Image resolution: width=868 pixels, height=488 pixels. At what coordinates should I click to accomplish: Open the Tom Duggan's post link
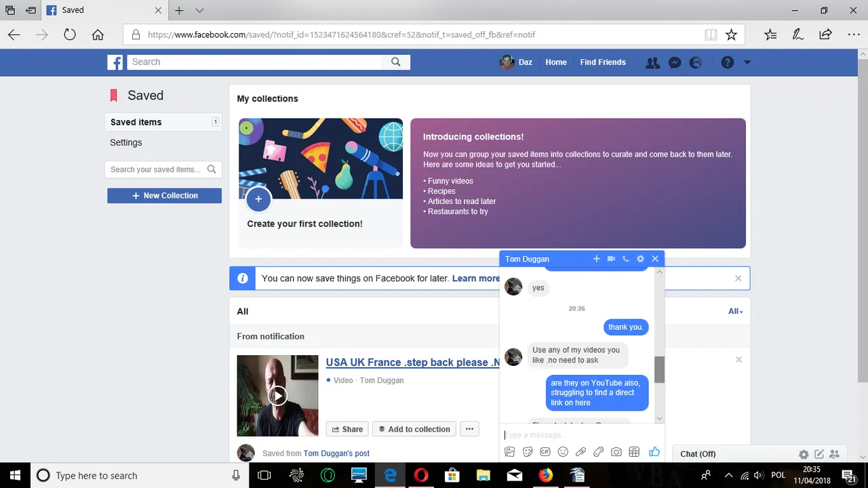(x=336, y=453)
